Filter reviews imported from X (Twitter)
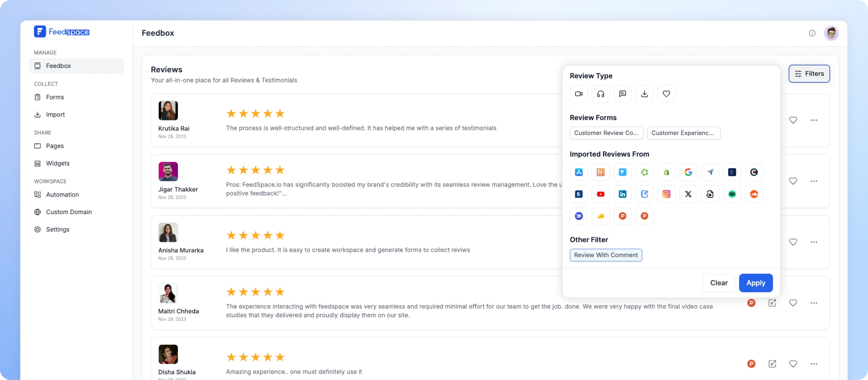 point(688,194)
